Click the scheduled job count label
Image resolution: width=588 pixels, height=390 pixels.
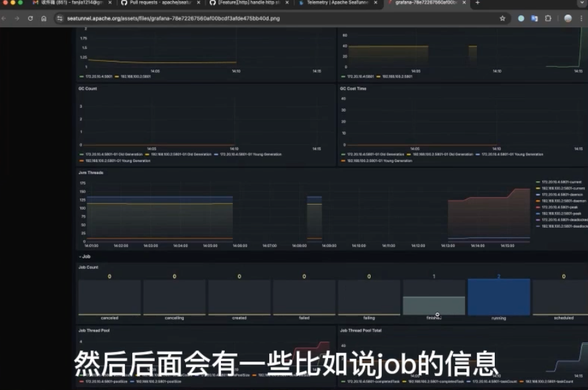tap(564, 318)
